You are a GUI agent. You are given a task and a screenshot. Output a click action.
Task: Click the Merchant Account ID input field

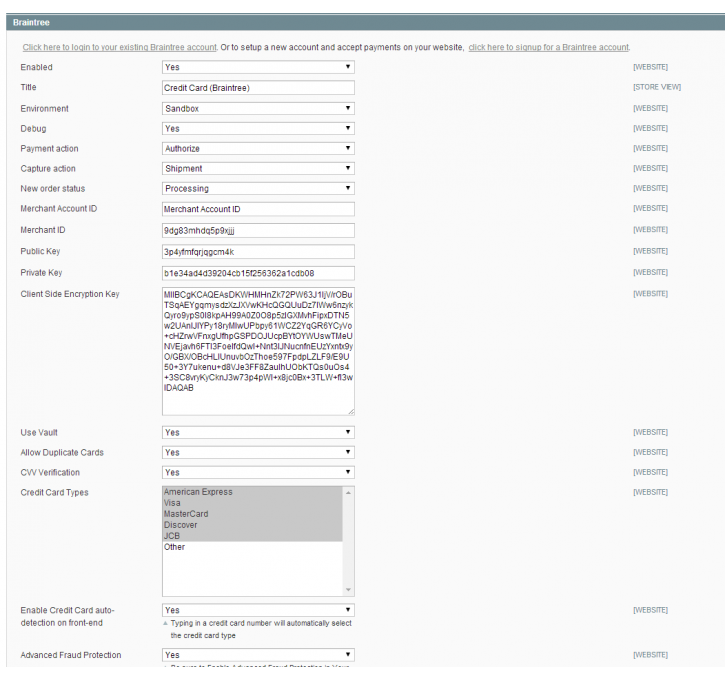click(258, 209)
